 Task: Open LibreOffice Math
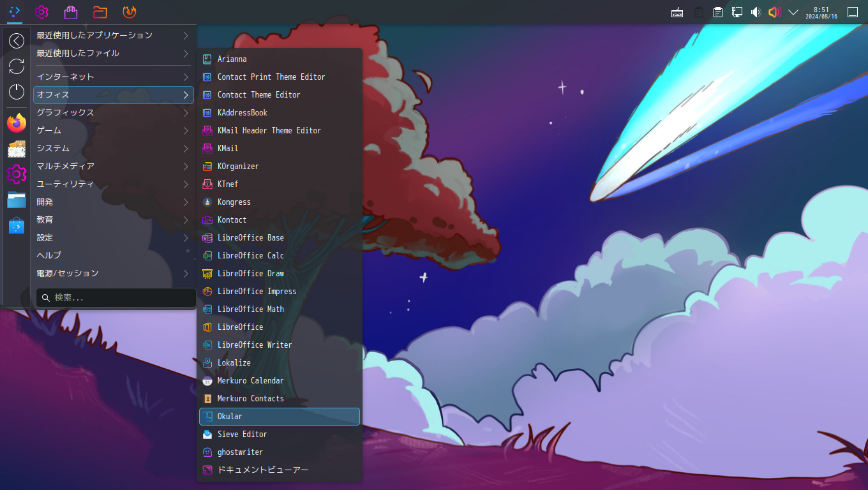tap(280, 309)
